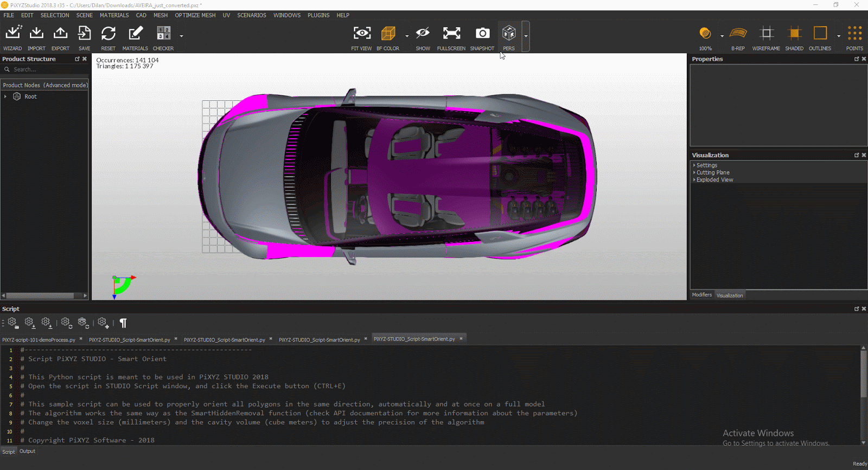Open the Optimize Mesh menu
Image resolution: width=868 pixels, height=470 pixels.
coord(195,15)
